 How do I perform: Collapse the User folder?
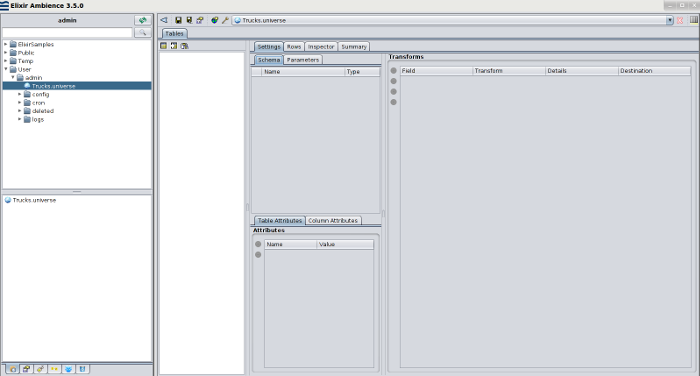pyautogui.click(x=6, y=69)
